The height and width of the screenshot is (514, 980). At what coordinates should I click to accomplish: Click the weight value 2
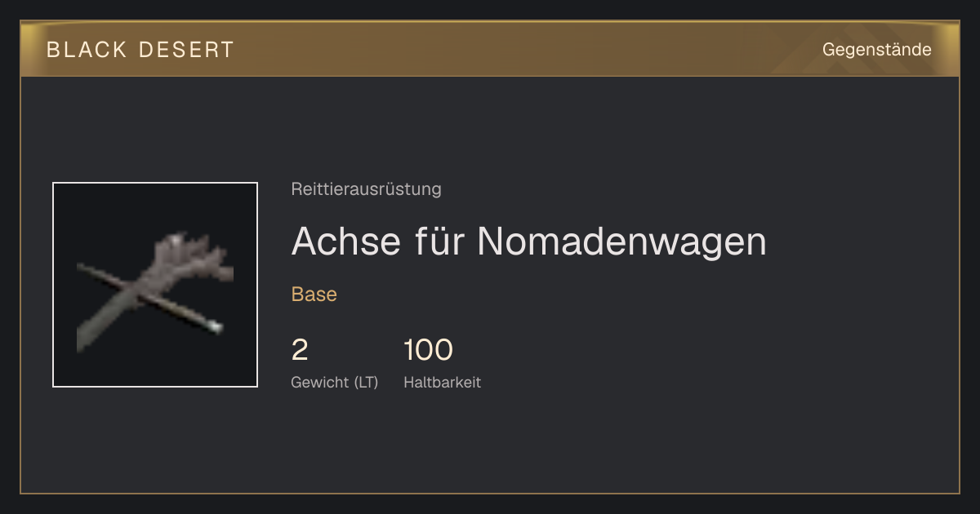tap(300, 350)
